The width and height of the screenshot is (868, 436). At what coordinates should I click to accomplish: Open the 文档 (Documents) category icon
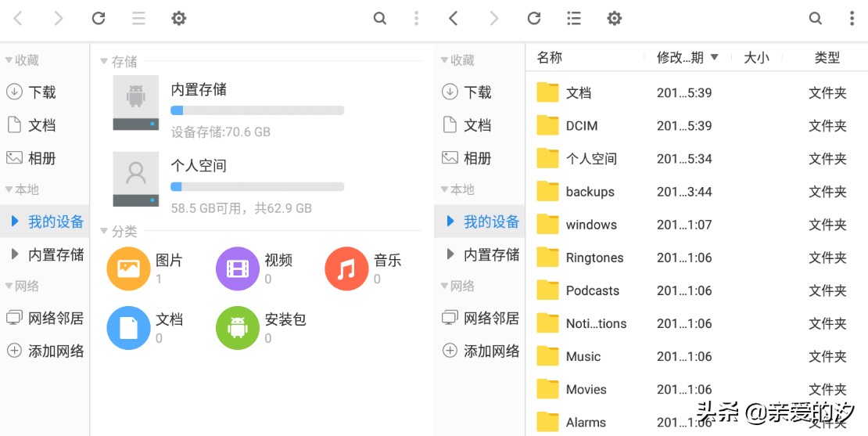tap(128, 327)
